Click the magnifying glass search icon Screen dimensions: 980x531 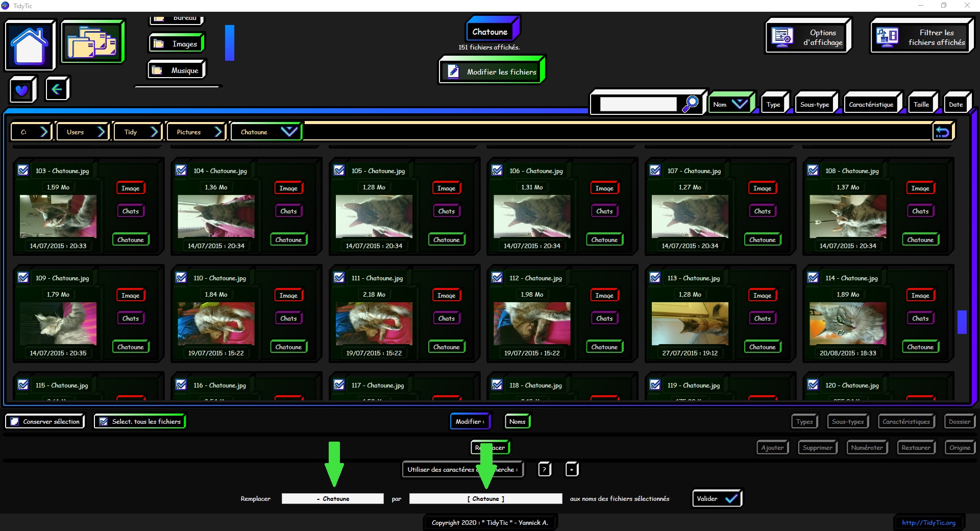pyautogui.click(x=691, y=104)
